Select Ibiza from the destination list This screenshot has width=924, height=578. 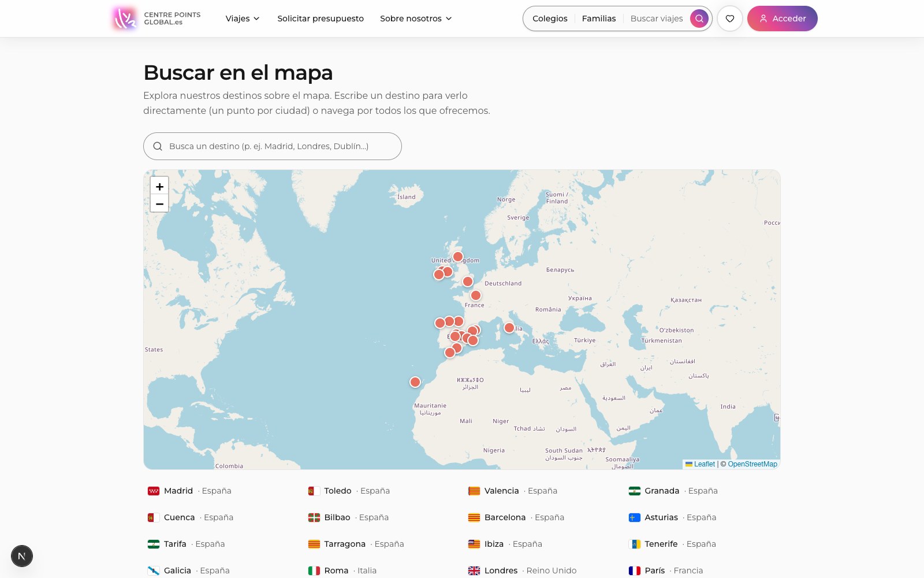tap(505, 544)
